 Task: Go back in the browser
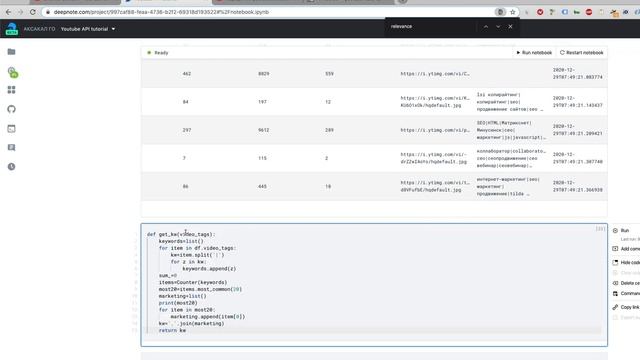[x=8, y=12]
